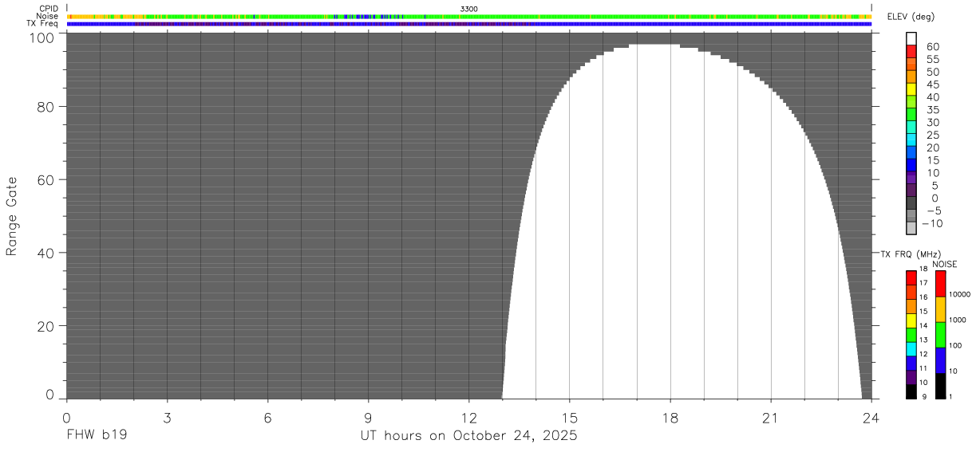Click ELEV scale label 25
Image resolution: width=980 pixels, height=452 pixels.
tap(933, 135)
